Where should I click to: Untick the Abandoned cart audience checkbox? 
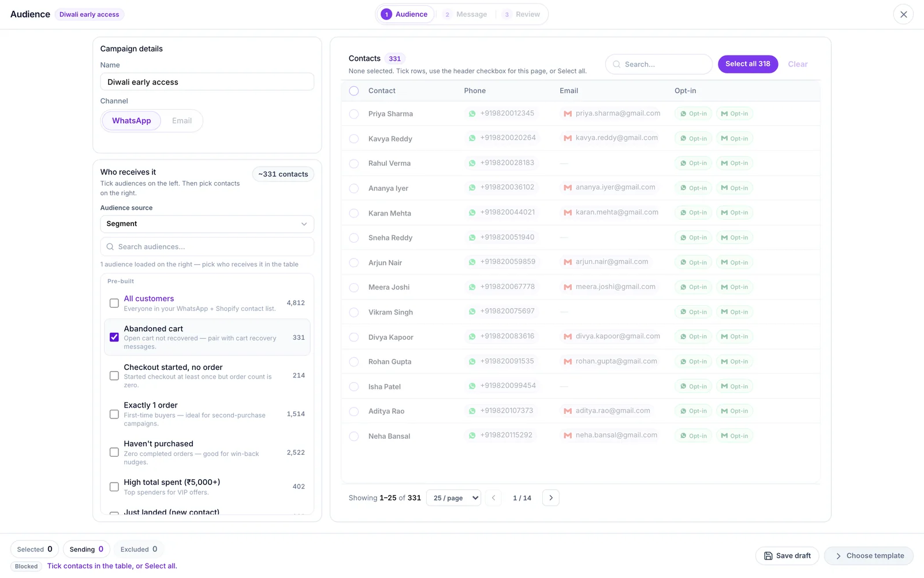click(x=114, y=337)
